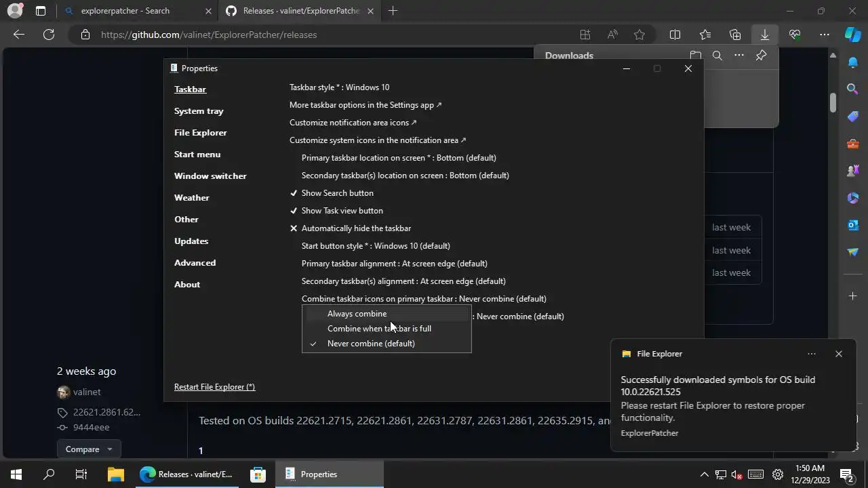Open the Weather settings section
The width and height of the screenshot is (868, 488).
pos(192,198)
